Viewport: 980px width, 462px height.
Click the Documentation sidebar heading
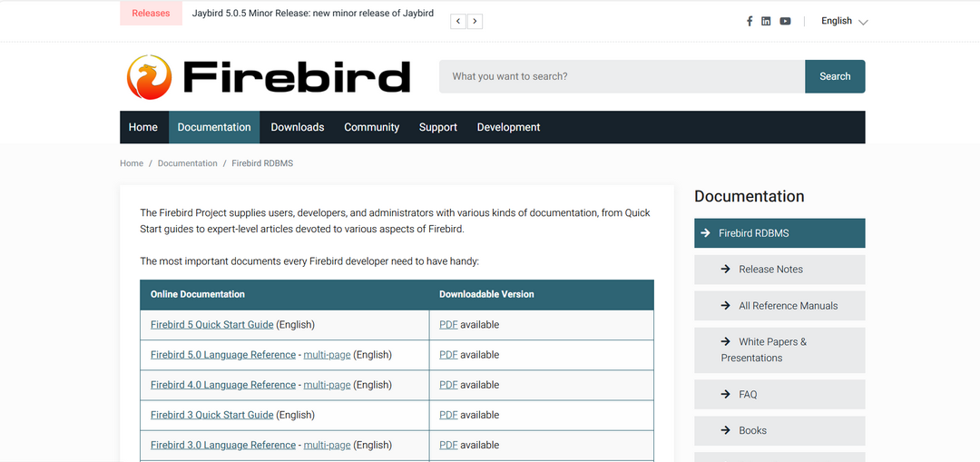[749, 196]
